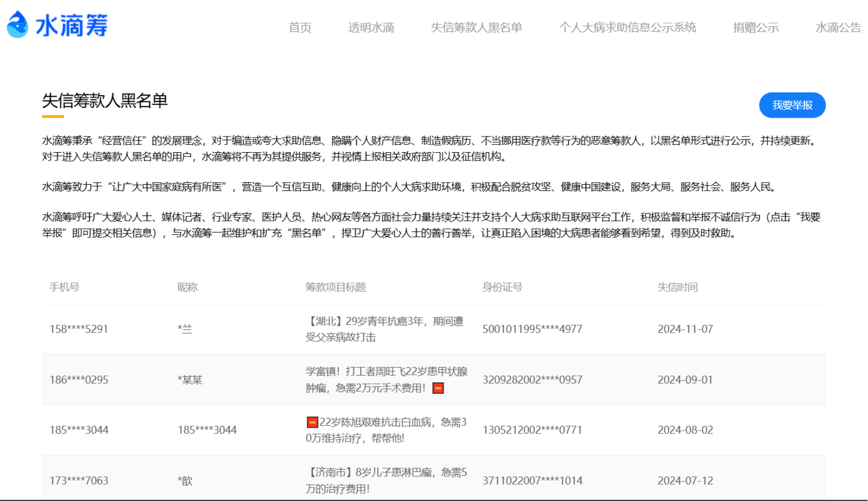Click the 筹款项目标题 column header

[x=336, y=287]
